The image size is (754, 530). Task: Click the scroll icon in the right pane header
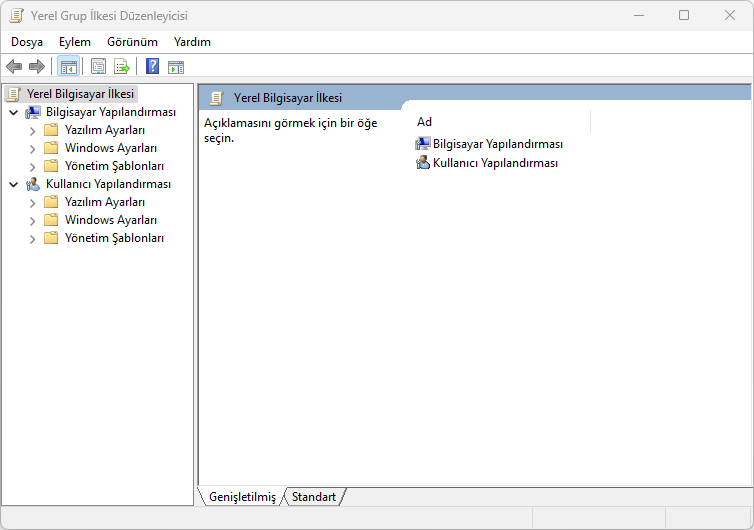tap(217, 98)
